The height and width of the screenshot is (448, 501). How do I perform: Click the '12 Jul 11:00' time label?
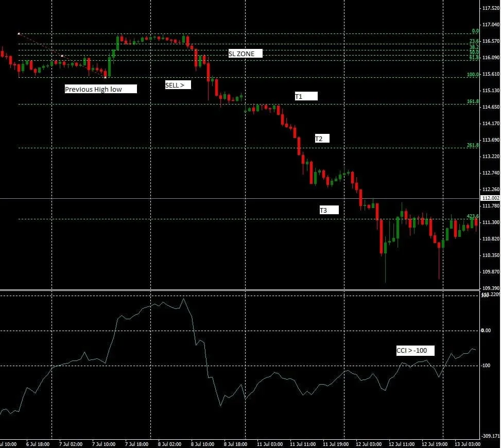[401, 444]
